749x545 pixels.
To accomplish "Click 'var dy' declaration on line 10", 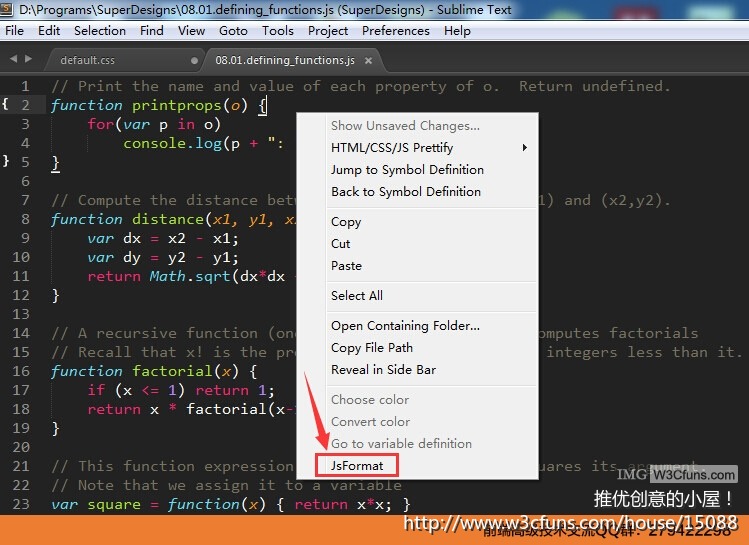I will click(114, 258).
